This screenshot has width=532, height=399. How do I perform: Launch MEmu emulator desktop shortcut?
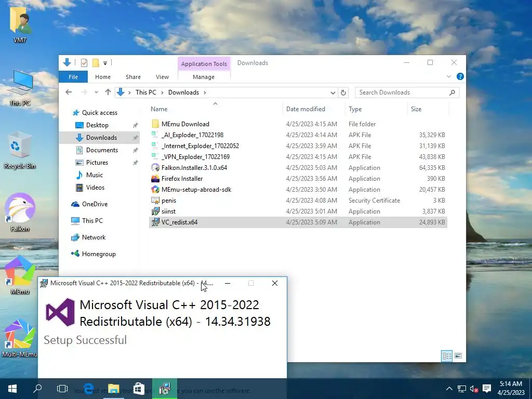(x=20, y=275)
